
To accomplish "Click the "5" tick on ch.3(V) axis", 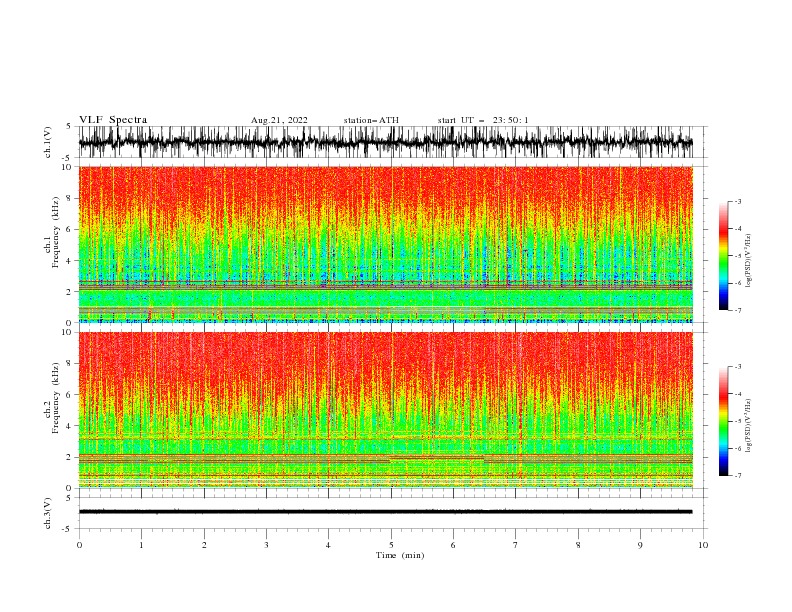I will (x=69, y=497).
